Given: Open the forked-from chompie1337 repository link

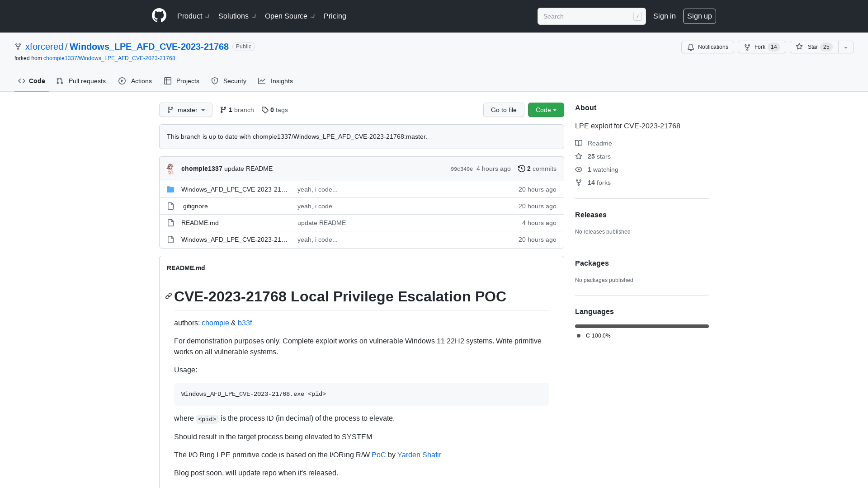Looking at the screenshot, I should tap(109, 58).
